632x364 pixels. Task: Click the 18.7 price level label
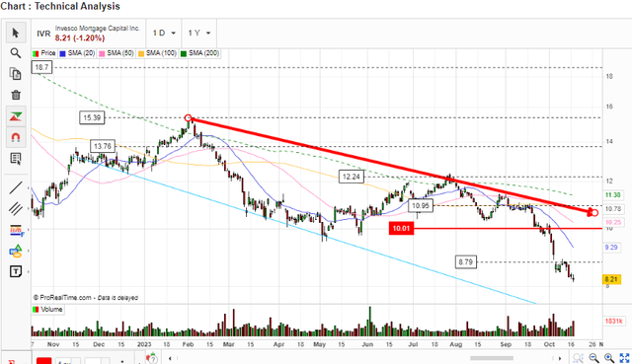click(x=41, y=67)
